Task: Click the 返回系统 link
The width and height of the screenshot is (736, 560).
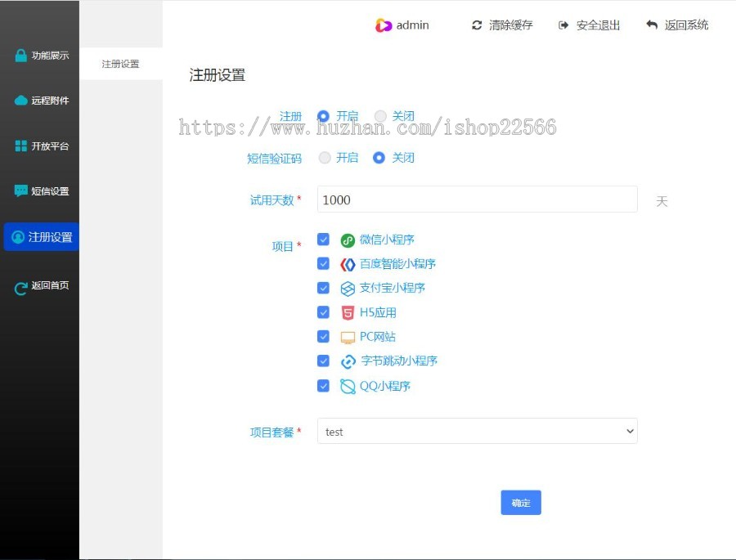Action: pyautogui.click(x=686, y=25)
